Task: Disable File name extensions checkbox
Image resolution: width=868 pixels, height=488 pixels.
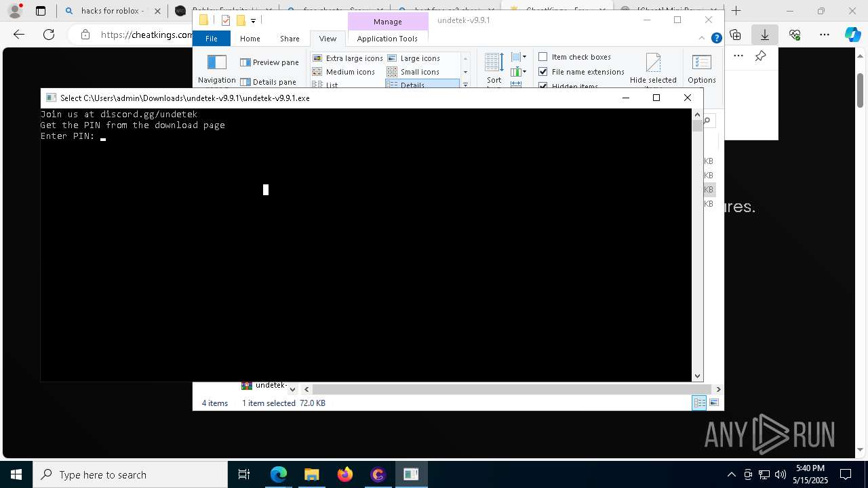Action: (581, 72)
